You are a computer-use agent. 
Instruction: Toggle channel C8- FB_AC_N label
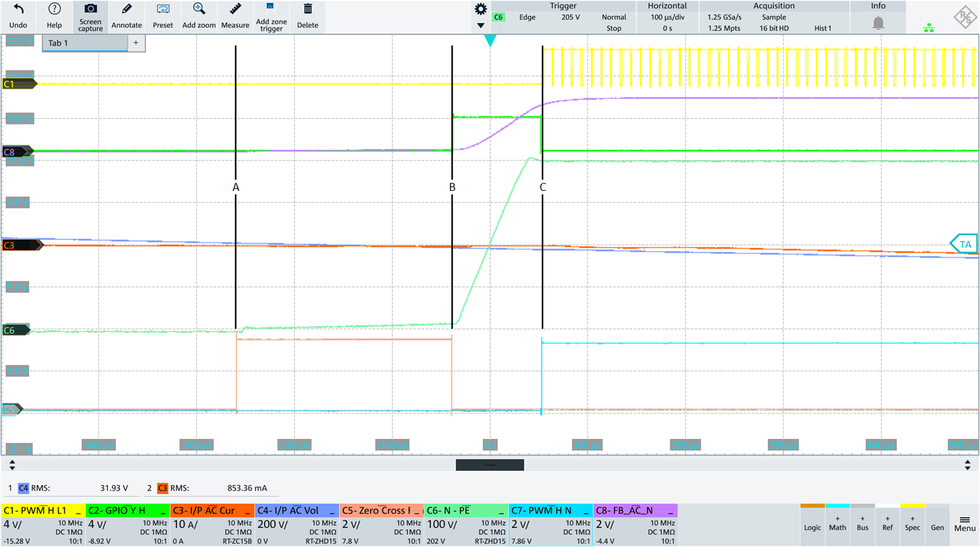[x=624, y=511]
